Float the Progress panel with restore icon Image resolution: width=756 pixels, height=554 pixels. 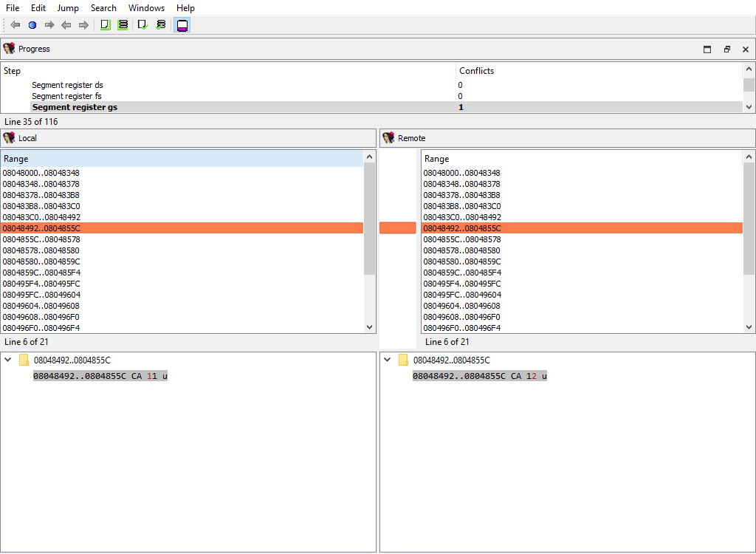tap(726, 49)
